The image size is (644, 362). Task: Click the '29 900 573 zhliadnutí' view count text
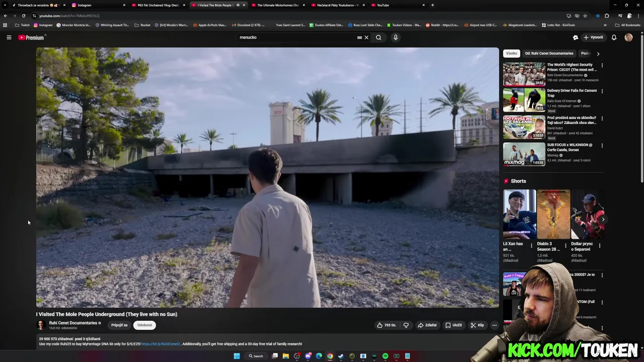tap(56, 339)
